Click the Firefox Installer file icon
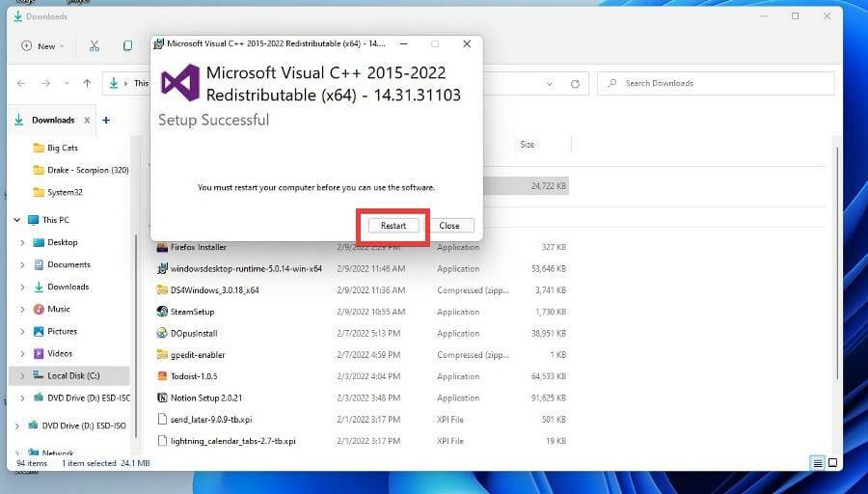This screenshot has height=494, width=868. point(162,248)
